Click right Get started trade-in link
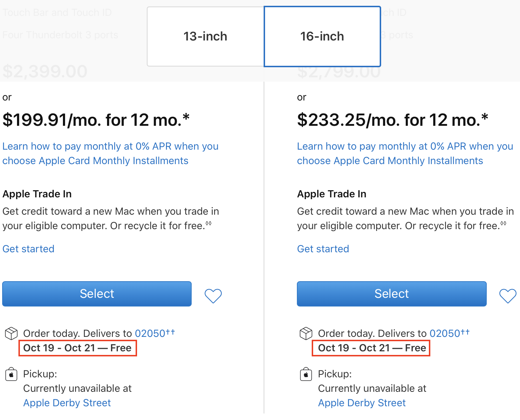 coord(323,249)
